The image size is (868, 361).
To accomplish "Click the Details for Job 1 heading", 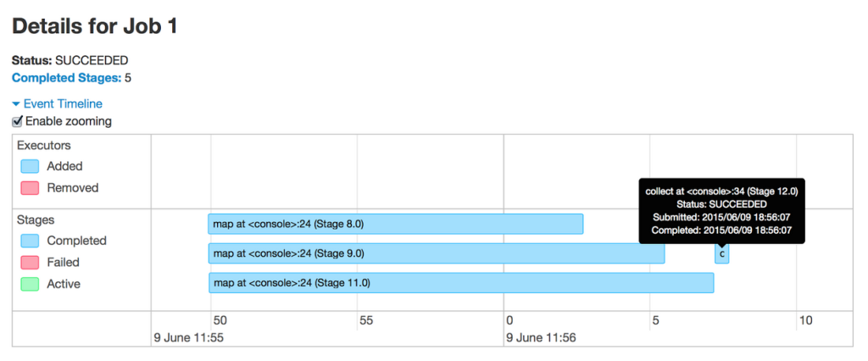I will click(95, 26).
